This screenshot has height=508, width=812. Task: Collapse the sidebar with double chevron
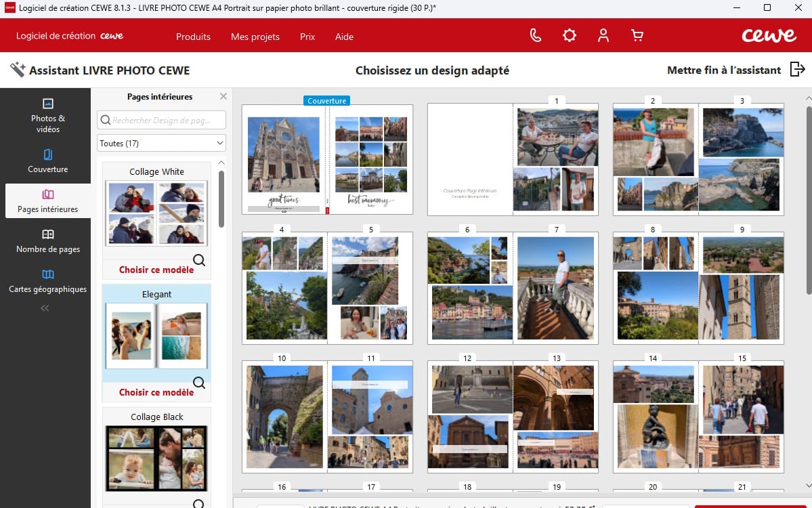45,308
